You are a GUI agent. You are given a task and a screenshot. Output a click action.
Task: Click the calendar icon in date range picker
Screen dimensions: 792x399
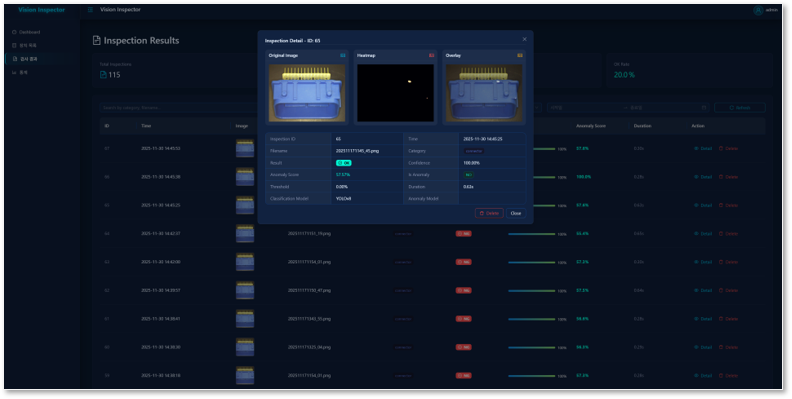pyautogui.click(x=704, y=108)
